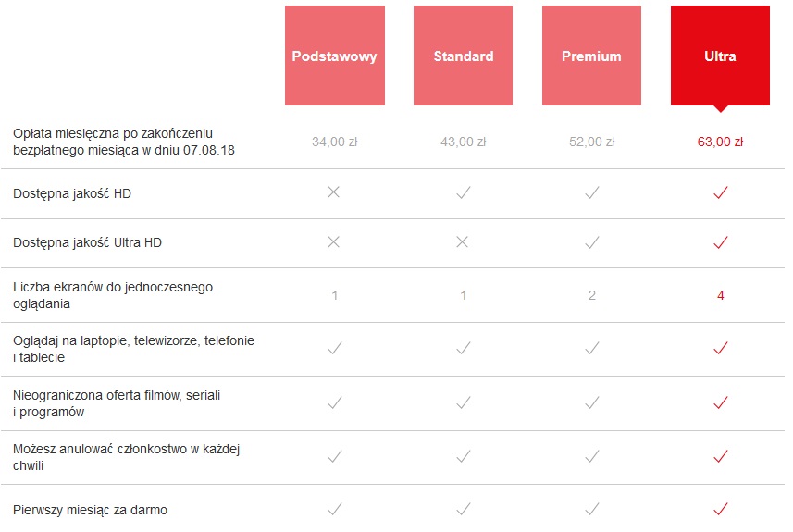Click the 'Pierwszy miesiąc za darmo' label
Image resolution: width=793 pixels, height=532 pixels.
click(x=90, y=510)
